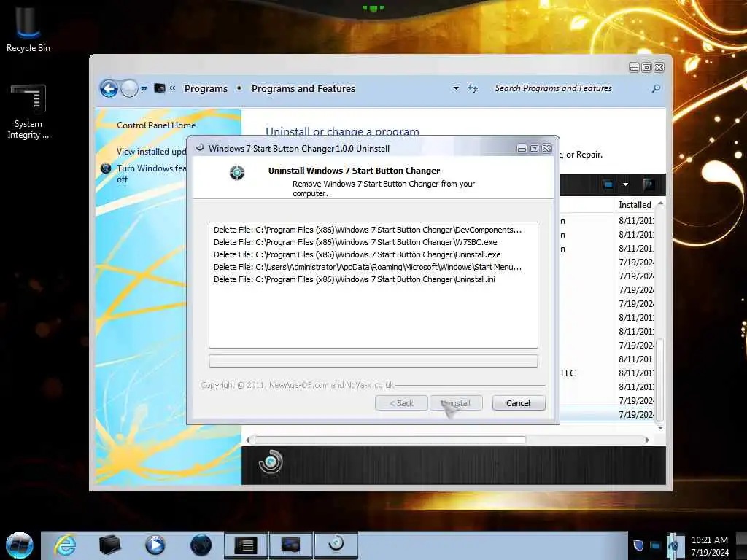Click the horizontal scrollbar under the program list
Viewport: 747px width, 560px height.
pos(390,440)
